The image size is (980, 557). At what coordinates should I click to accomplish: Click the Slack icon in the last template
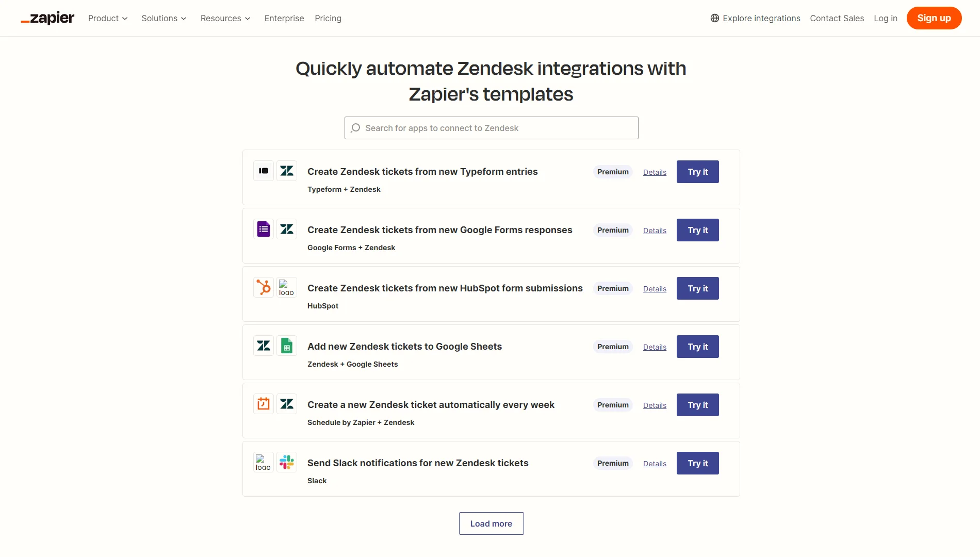(x=287, y=462)
